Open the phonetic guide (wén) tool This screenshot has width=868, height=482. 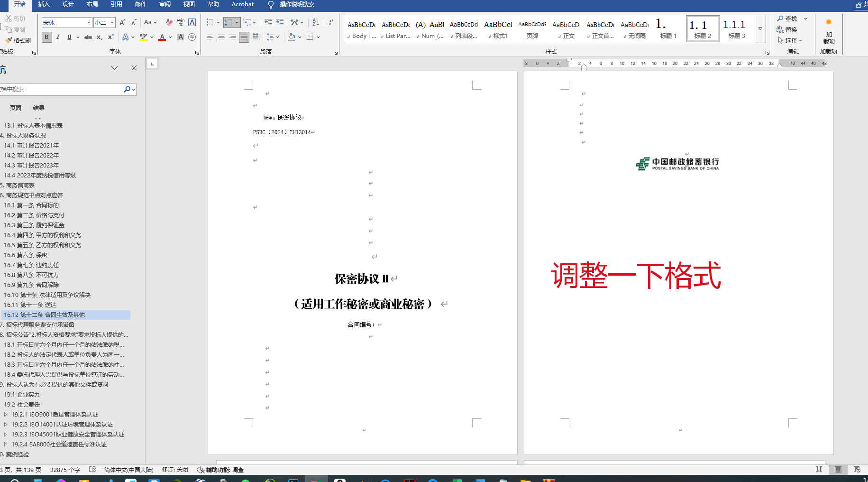click(181, 22)
